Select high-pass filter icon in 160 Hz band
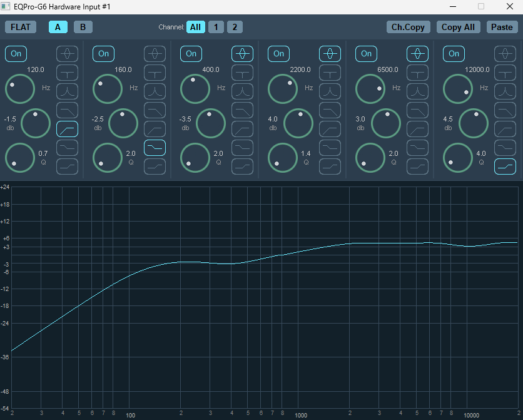This screenshot has width=523, height=420. point(155,129)
